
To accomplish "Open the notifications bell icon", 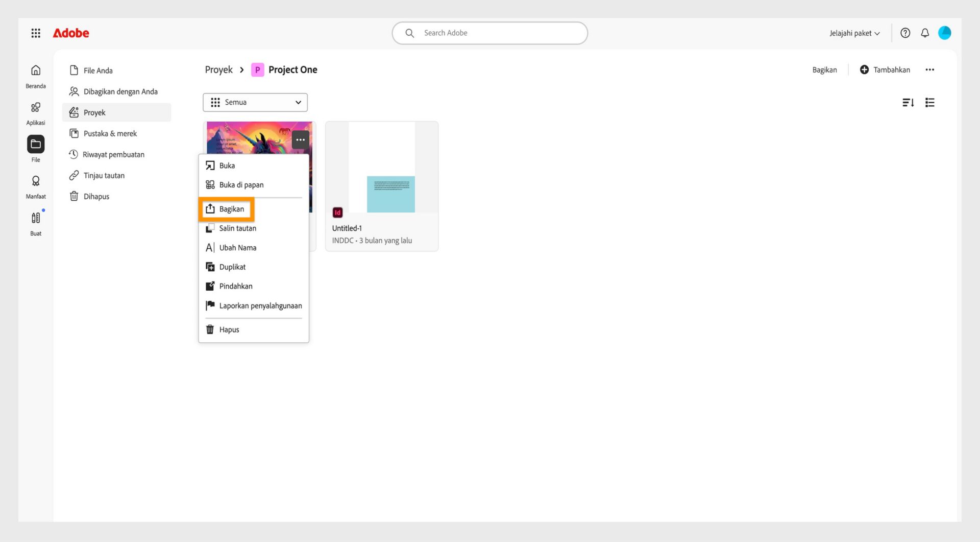I will tap(924, 33).
